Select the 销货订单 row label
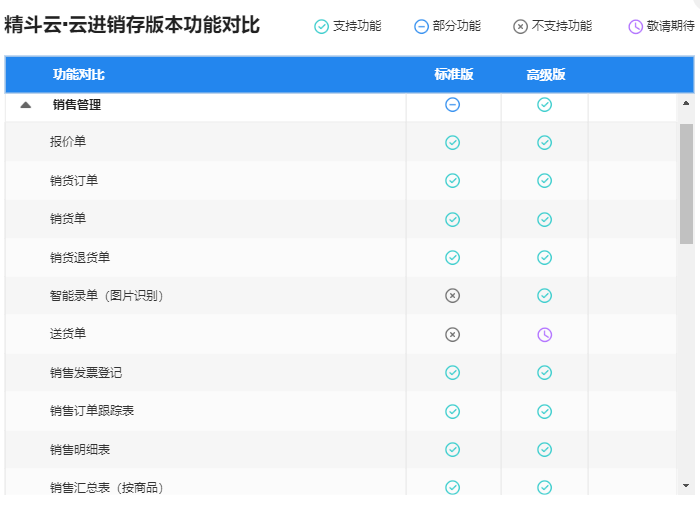 coord(74,180)
